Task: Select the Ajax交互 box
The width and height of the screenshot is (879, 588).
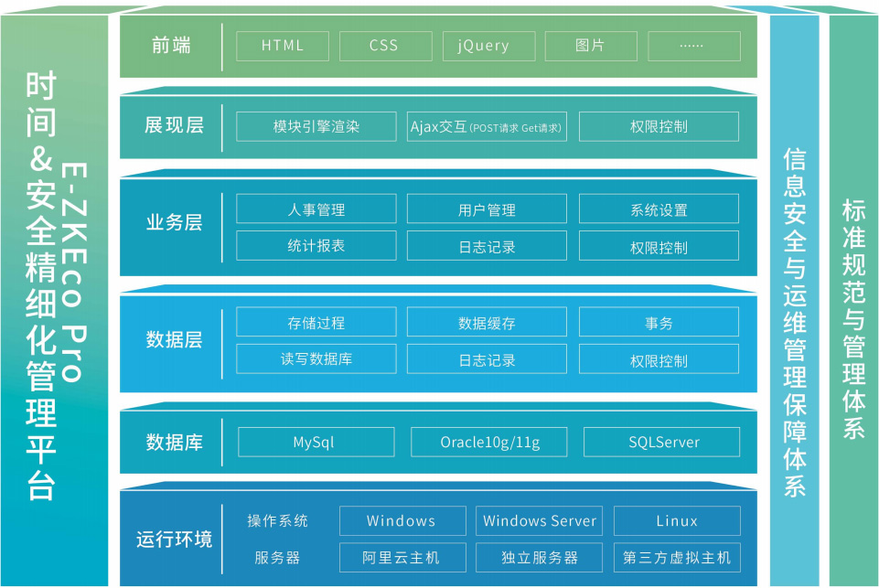Action: (487, 127)
